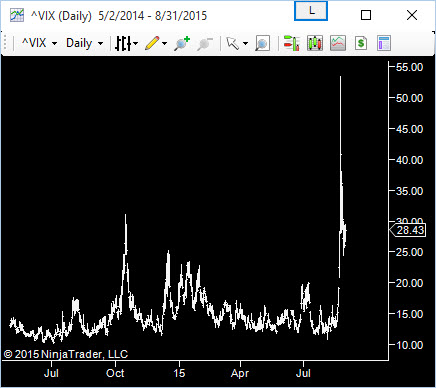Click the toolbar drag grip handle
436x388 pixels.
(x=6, y=43)
